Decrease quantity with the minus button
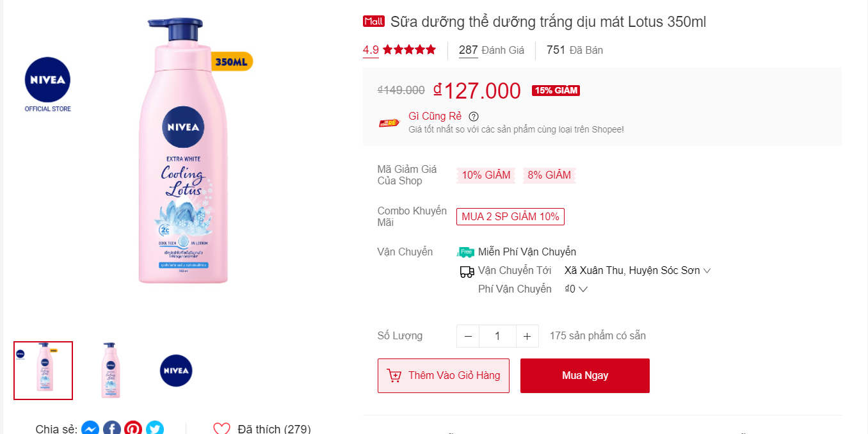The width and height of the screenshot is (868, 434). 468,336
